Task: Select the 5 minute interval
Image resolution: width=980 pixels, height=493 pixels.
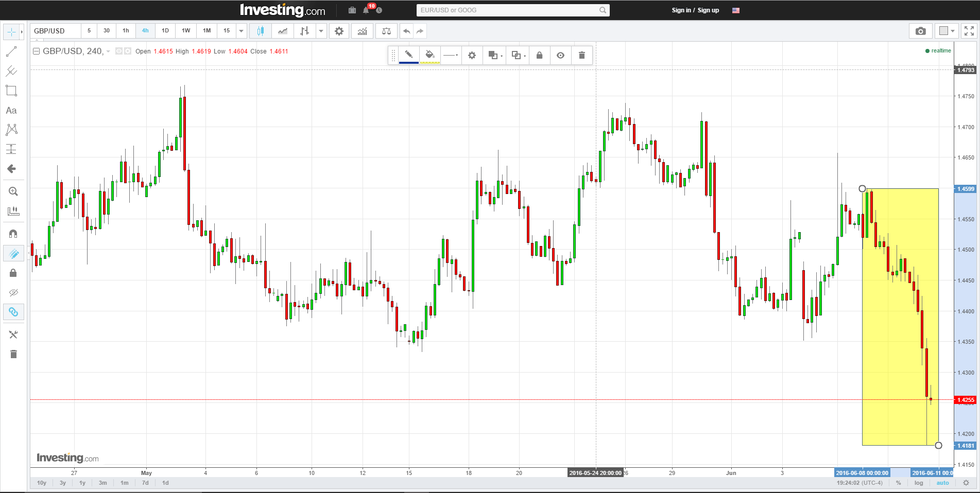Action: (x=89, y=31)
